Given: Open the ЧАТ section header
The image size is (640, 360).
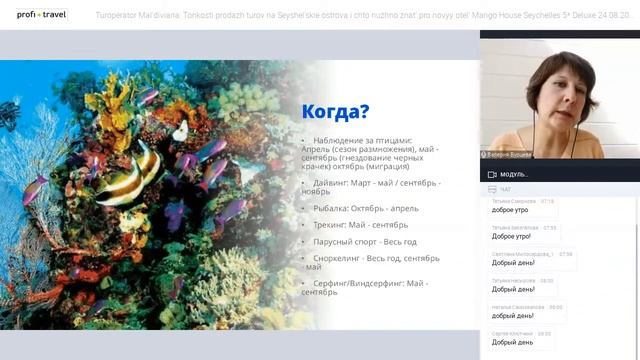Looking at the screenshot, I should coord(505,189).
